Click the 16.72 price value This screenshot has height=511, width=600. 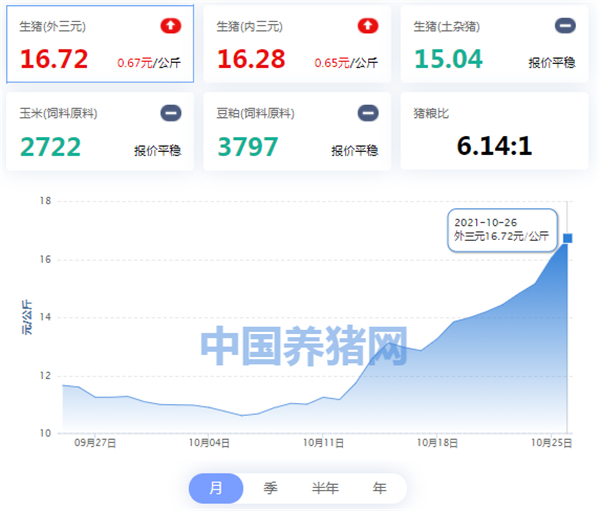[x=55, y=61]
